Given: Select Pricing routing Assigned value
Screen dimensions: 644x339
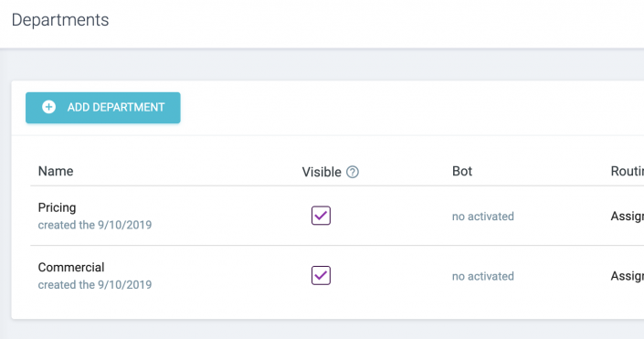Looking at the screenshot, I should (x=628, y=217).
